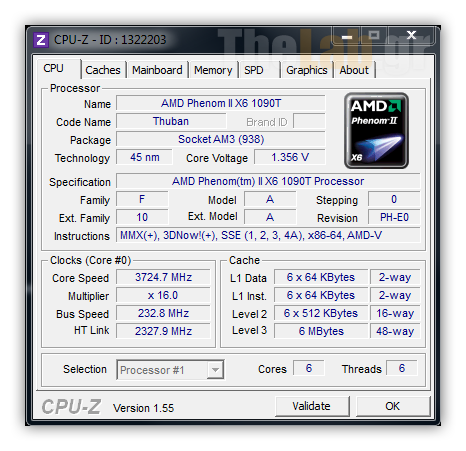Click the Stepping value 0
This screenshot has width=466, height=451.
tap(394, 199)
